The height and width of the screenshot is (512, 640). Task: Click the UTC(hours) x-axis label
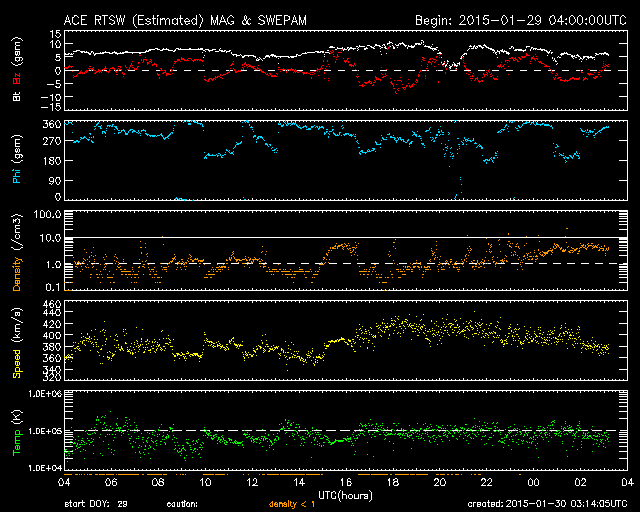coord(346,494)
